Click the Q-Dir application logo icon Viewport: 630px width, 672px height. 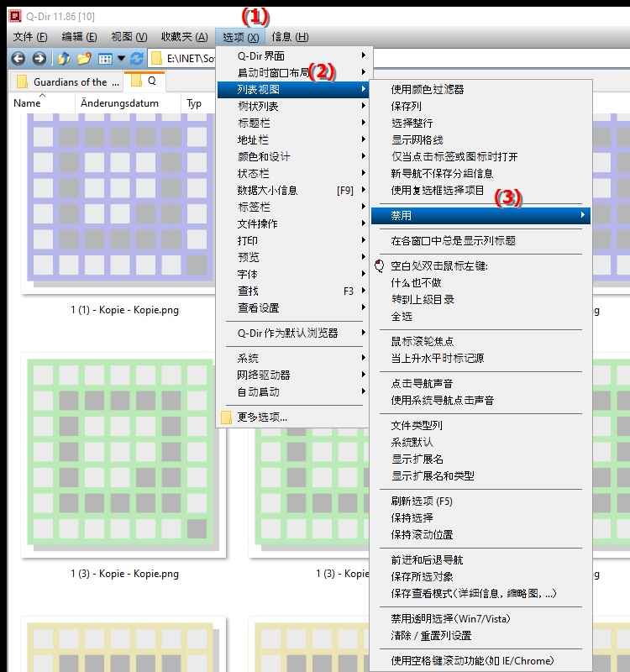point(15,16)
